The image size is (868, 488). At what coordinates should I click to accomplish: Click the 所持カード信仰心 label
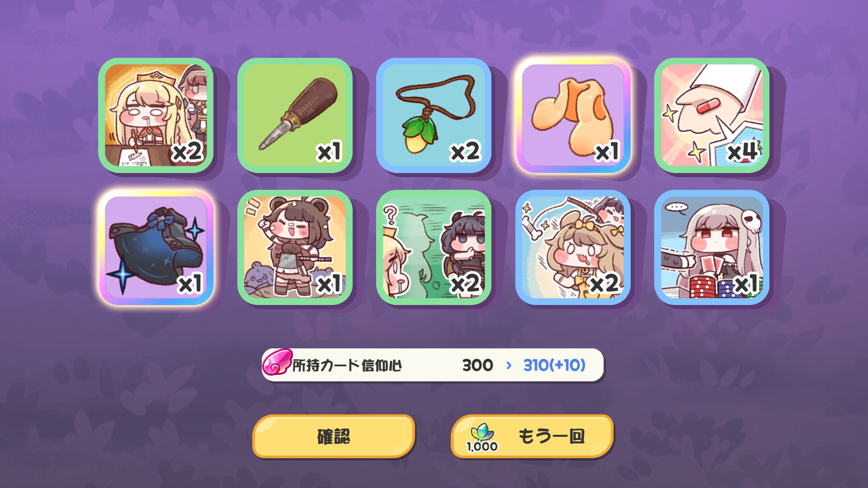pyautogui.click(x=347, y=365)
